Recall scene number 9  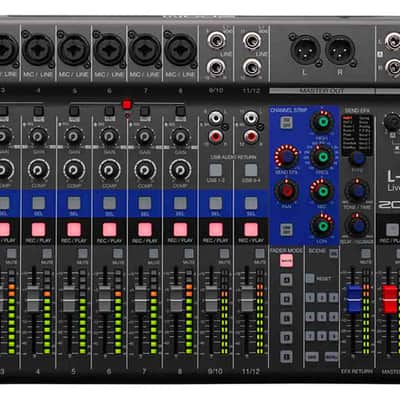333,336
